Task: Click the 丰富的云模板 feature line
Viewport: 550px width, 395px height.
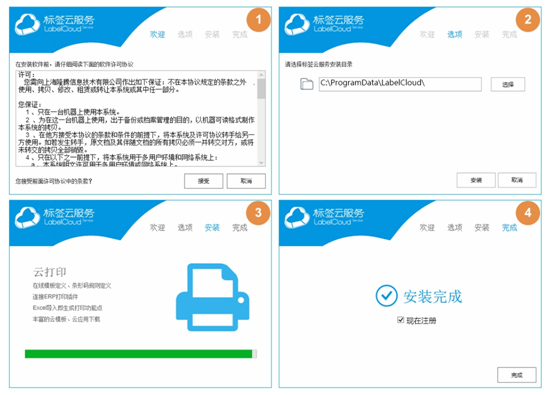Action: click(x=66, y=319)
